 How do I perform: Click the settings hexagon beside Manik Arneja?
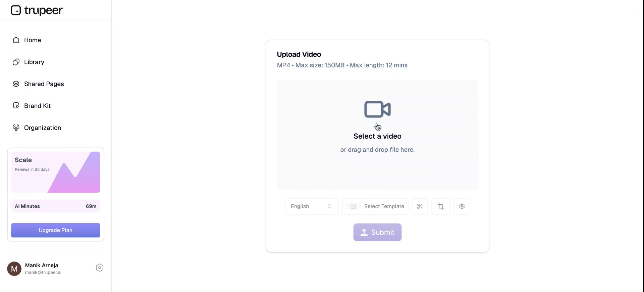point(99,267)
